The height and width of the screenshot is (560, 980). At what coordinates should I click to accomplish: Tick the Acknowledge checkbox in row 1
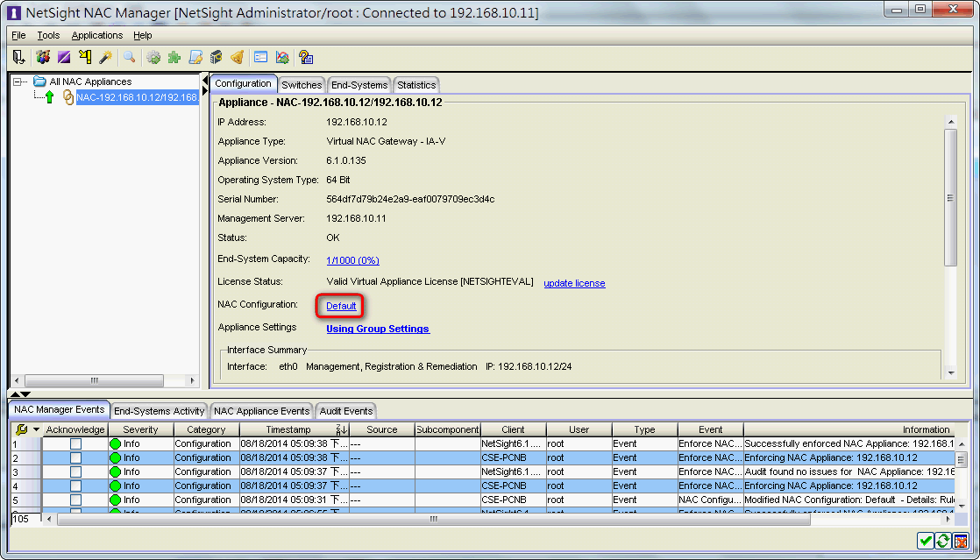click(75, 443)
